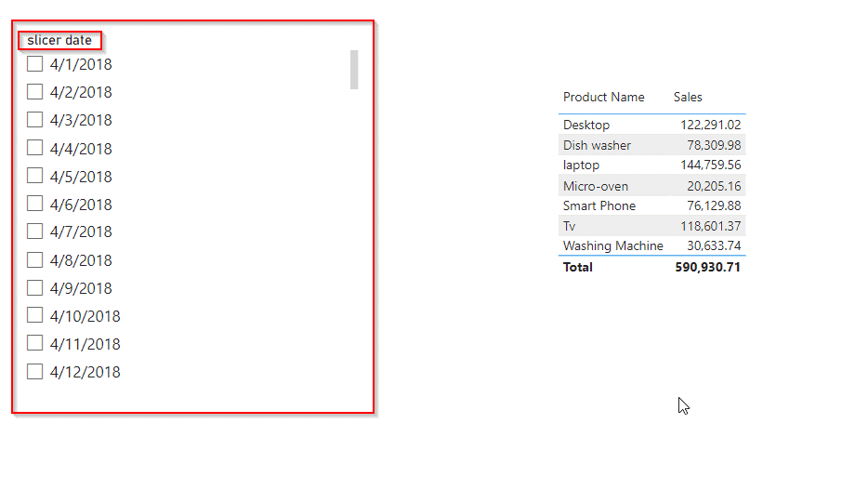Click sales value 78,309.98
The width and height of the screenshot is (868, 503).
point(714,145)
